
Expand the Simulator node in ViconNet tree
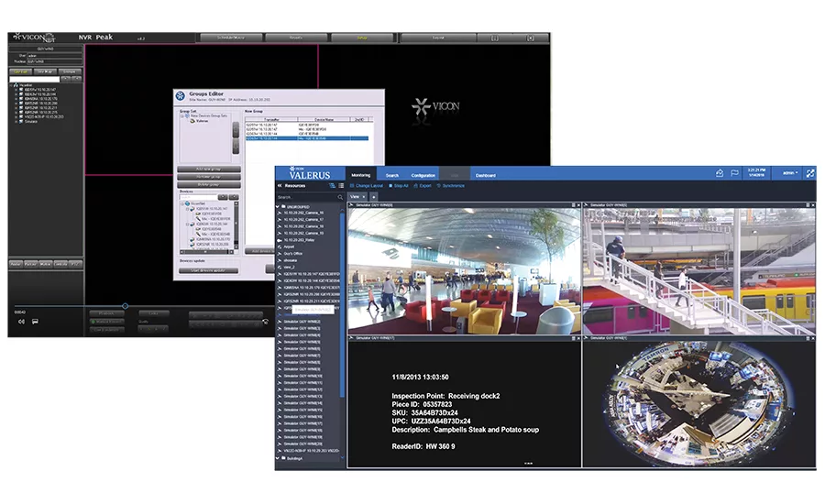[16, 121]
